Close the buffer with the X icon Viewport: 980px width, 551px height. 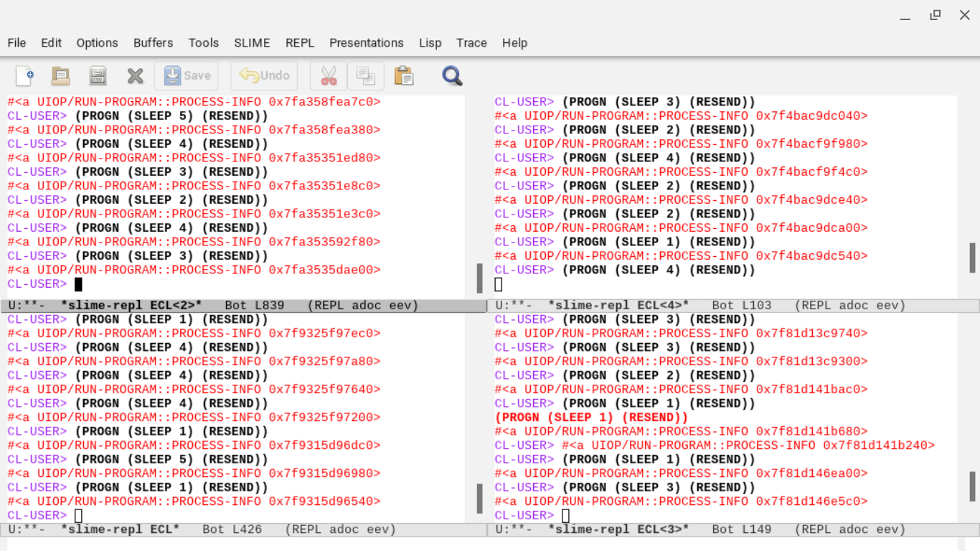[135, 76]
